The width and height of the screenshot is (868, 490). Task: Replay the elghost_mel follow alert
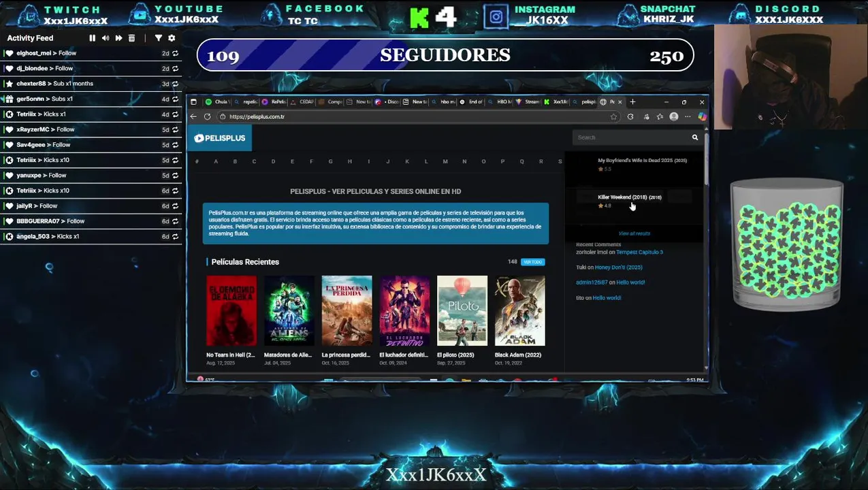(175, 53)
